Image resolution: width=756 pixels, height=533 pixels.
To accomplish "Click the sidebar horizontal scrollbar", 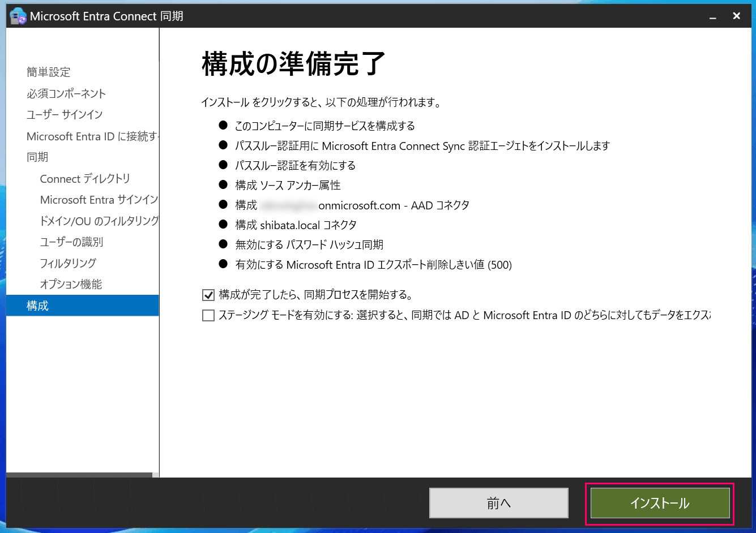I will (x=79, y=475).
